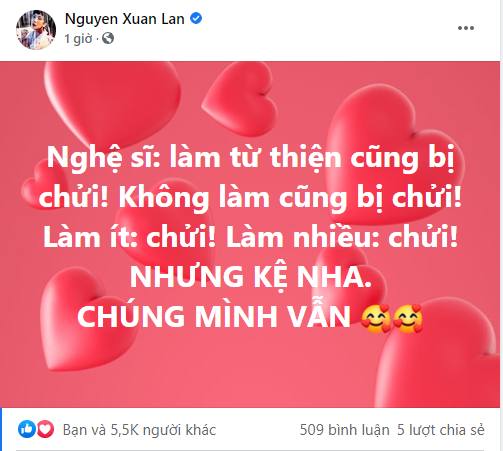Viewport: 503px width, 451px height.
Task: Click the 'Làm nhiều: chửi!' text
Action: 342,237
